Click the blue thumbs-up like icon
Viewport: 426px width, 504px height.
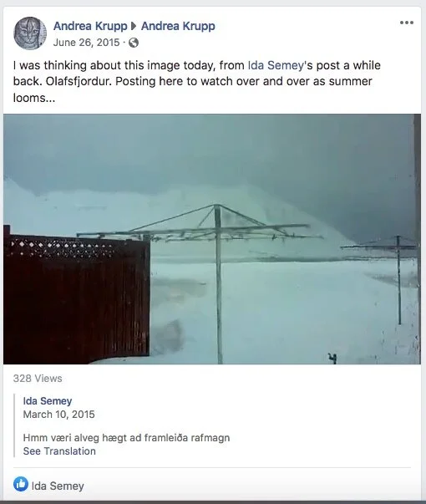[21, 484]
